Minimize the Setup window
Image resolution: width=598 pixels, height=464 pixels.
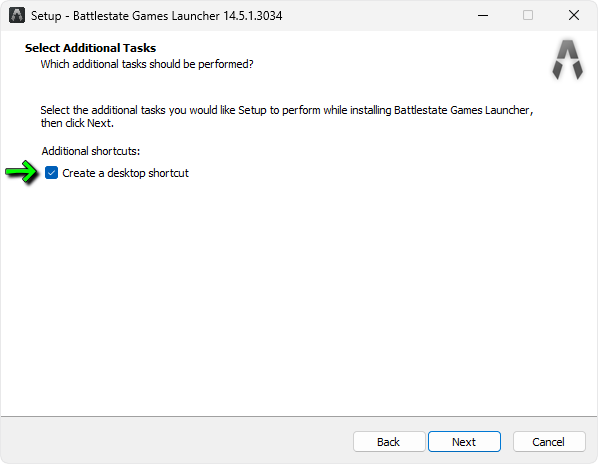[483, 16]
